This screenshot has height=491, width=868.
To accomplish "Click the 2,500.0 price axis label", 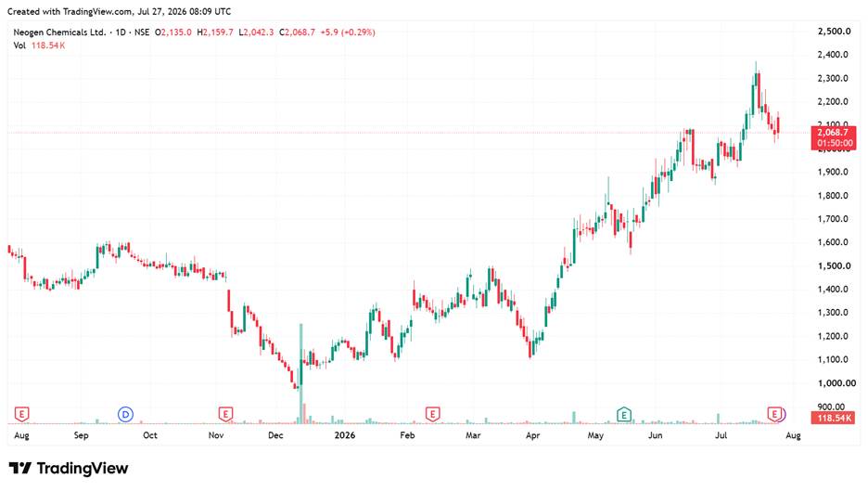I will tap(834, 31).
